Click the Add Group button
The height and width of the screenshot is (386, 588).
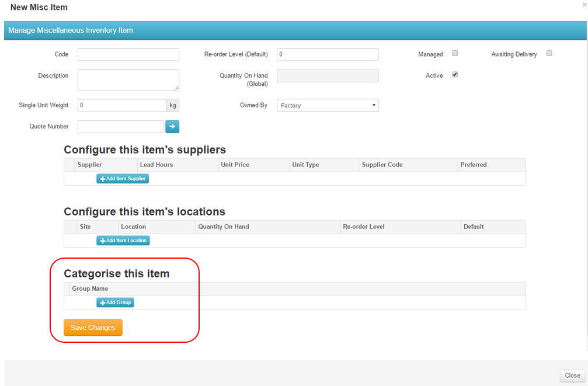(115, 302)
